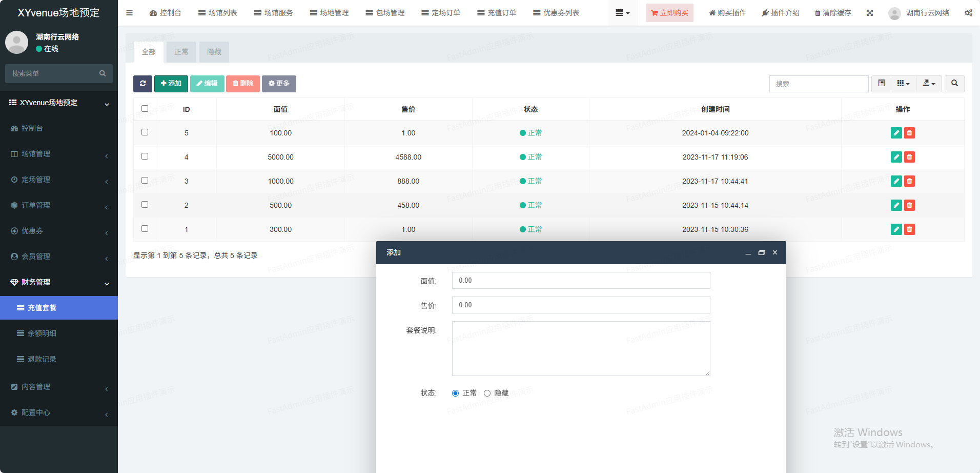Toggle the table view layout icon
This screenshot has height=473, width=980.
point(881,84)
